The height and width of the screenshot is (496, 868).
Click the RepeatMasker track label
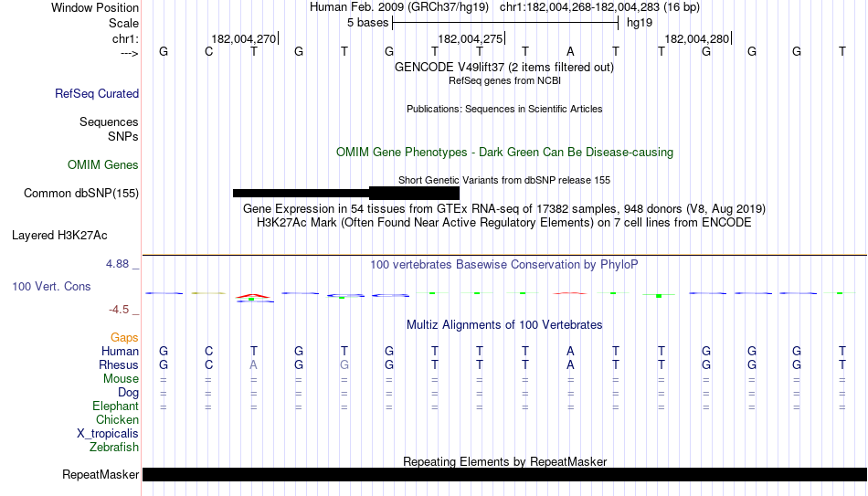(101, 474)
